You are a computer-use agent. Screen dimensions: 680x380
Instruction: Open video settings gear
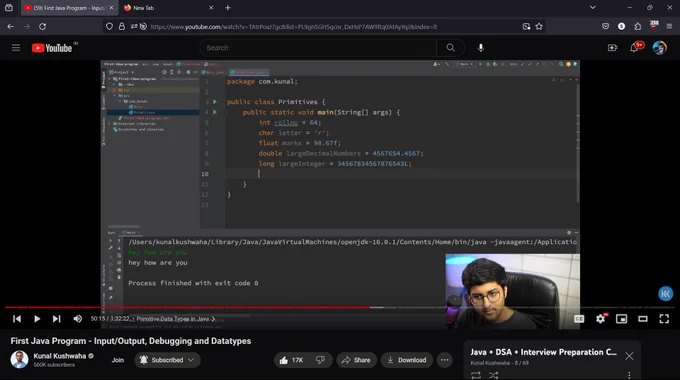(600, 319)
